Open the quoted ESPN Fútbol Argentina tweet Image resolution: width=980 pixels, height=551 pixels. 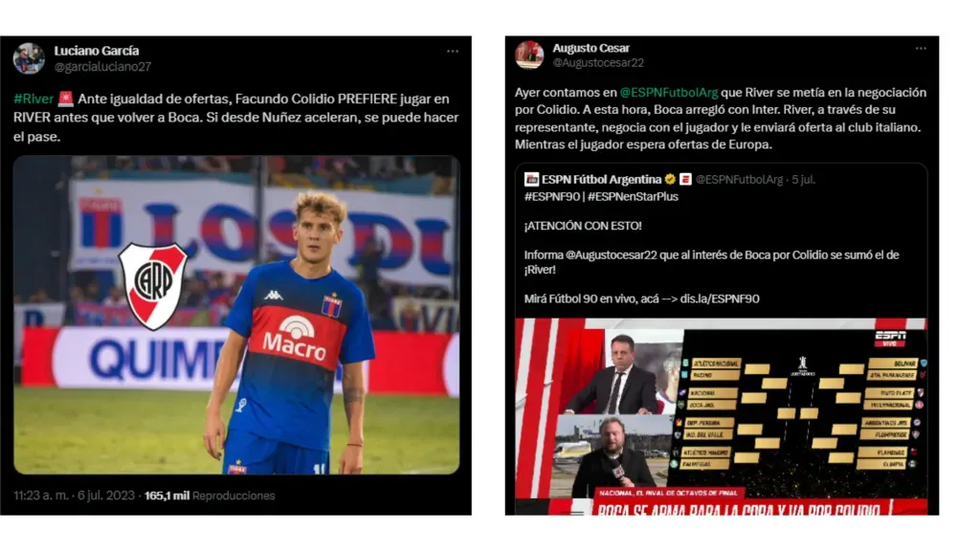722,340
